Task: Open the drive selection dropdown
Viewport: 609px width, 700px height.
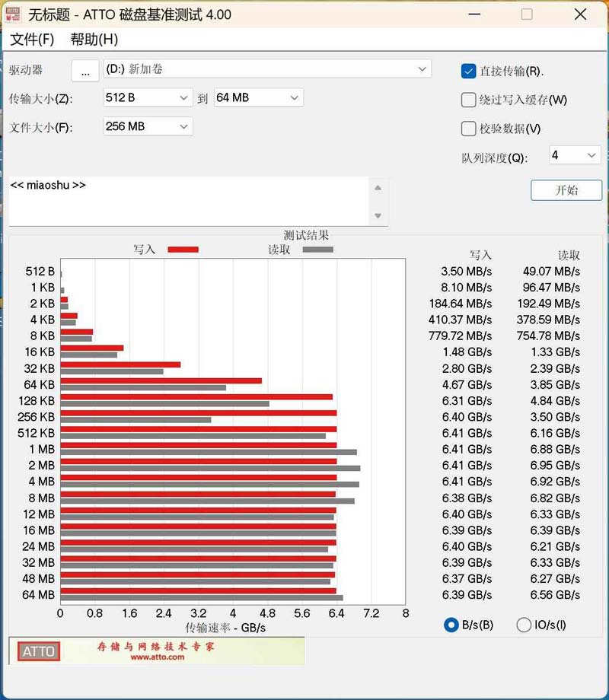Action: point(422,69)
